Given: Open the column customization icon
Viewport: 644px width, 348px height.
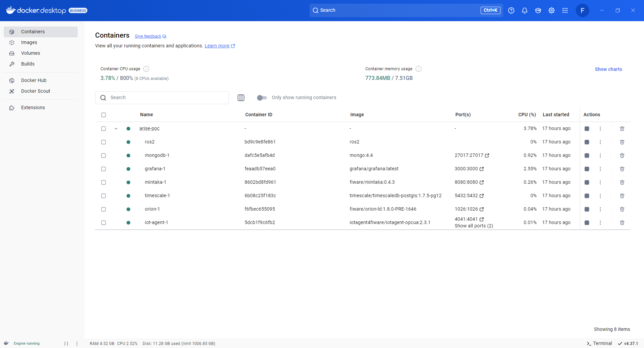Looking at the screenshot, I should [241, 98].
